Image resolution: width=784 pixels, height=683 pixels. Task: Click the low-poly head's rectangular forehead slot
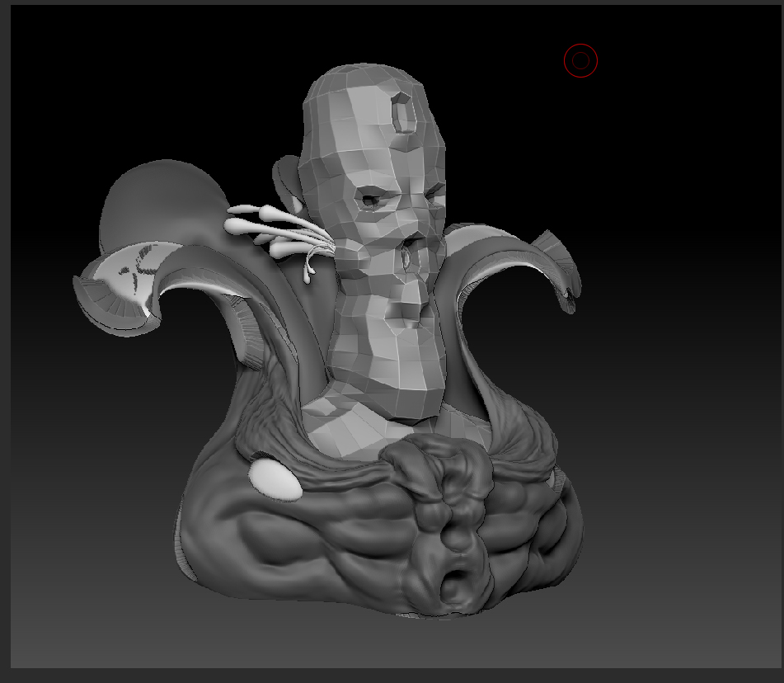pyautogui.click(x=403, y=112)
